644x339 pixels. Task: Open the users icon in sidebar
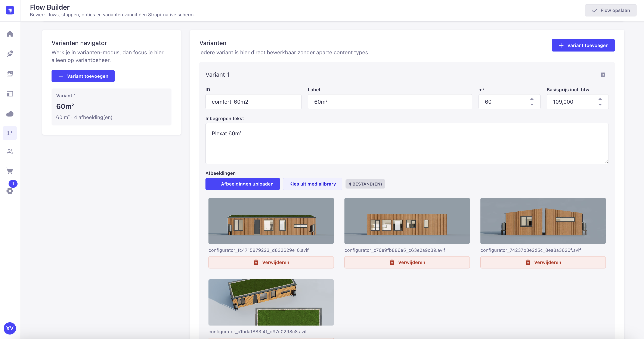(x=10, y=152)
